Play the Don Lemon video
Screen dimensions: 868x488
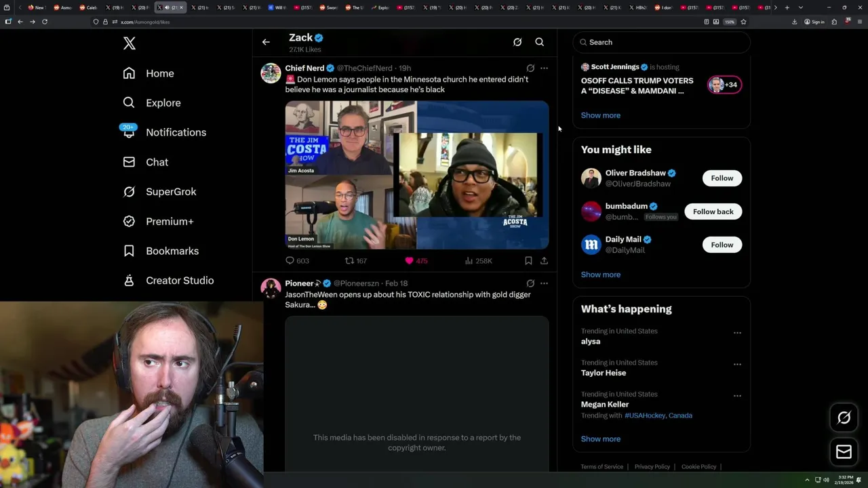(x=416, y=175)
